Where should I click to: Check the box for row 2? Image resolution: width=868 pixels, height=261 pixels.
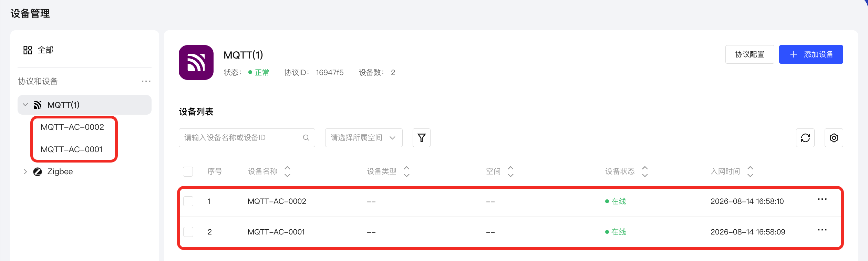coord(188,232)
